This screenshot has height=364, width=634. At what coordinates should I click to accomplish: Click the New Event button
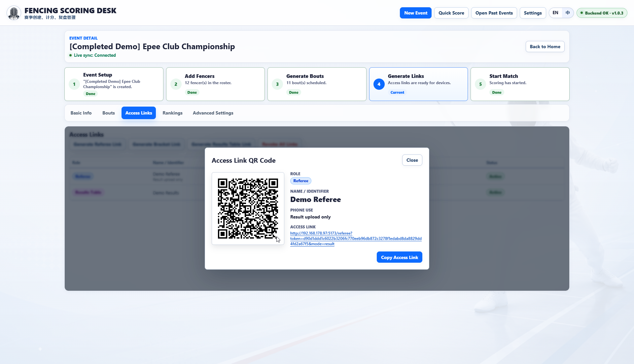click(415, 13)
